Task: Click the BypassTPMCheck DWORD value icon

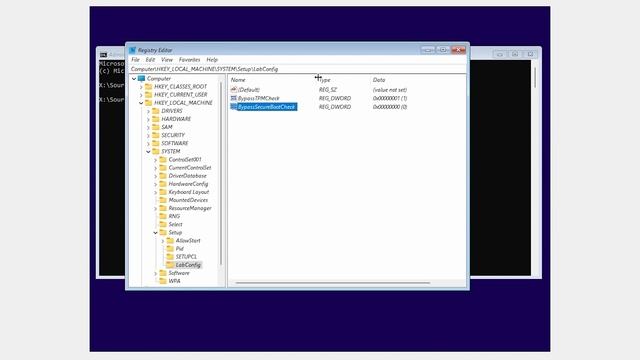Action: click(x=233, y=98)
